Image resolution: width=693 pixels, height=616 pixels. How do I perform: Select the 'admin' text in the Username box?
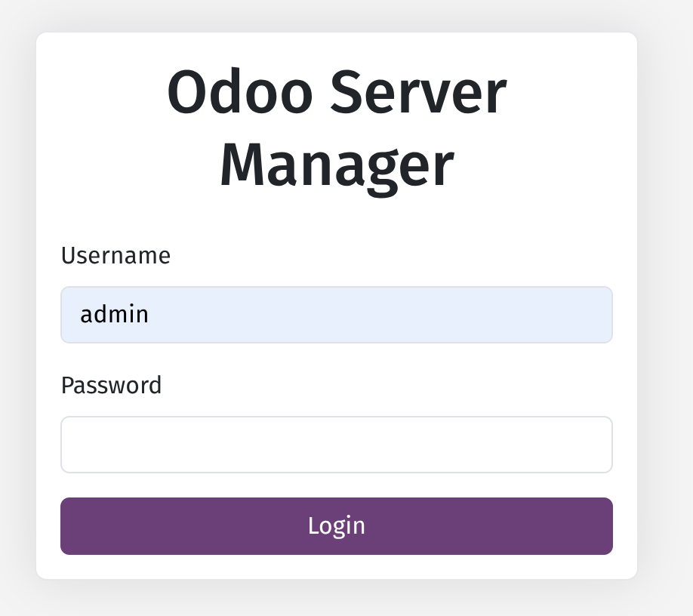click(x=114, y=315)
